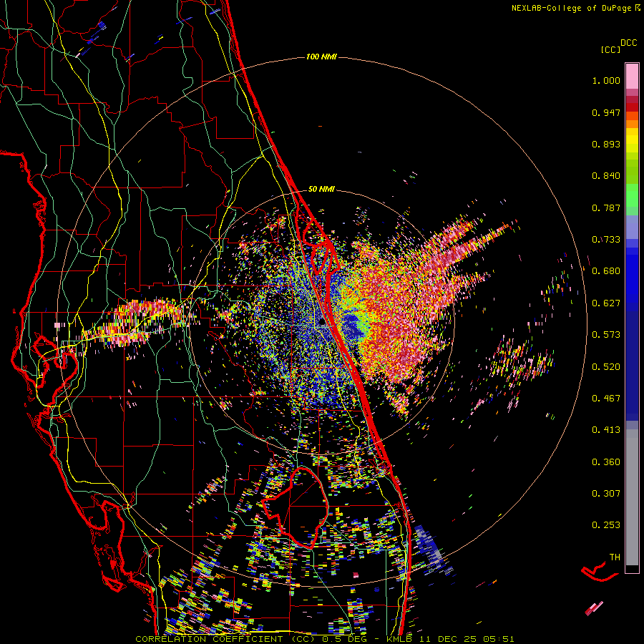Click the DCC product label above the color bar
Screen dimensions: 644x644
pos(628,43)
